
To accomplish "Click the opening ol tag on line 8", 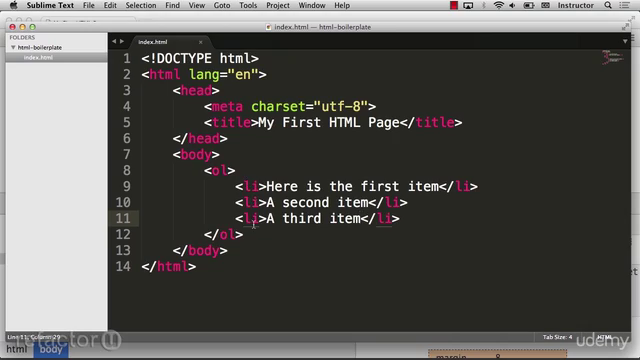I will (220, 170).
